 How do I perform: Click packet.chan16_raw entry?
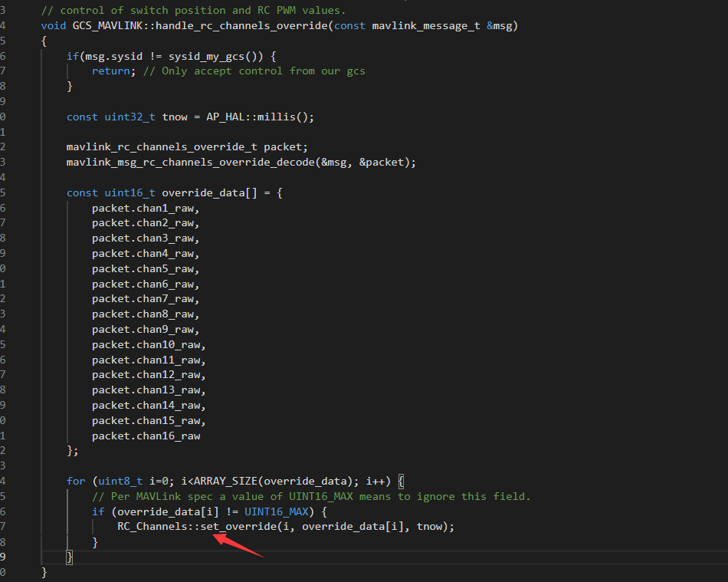point(146,436)
